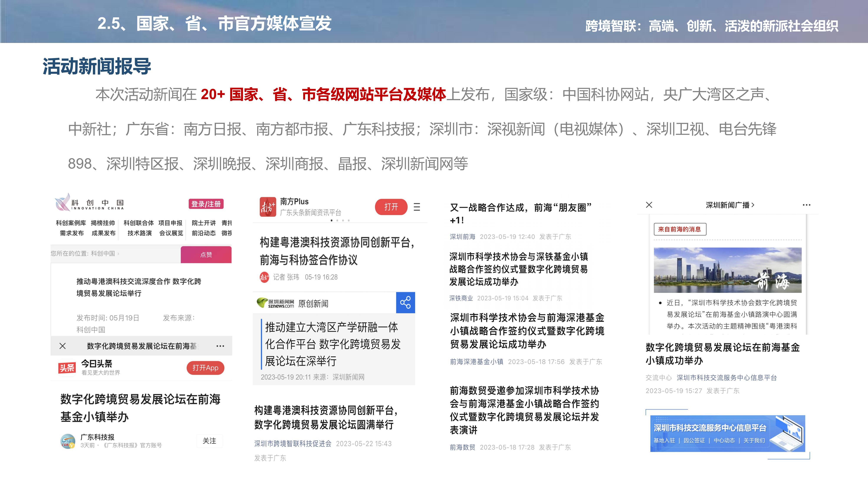Click 技术路演 navigation item

coord(140,233)
